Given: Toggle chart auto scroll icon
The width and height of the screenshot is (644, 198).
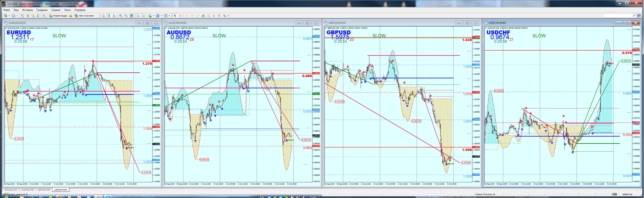Looking at the screenshot, I should [x=138, y=16].
